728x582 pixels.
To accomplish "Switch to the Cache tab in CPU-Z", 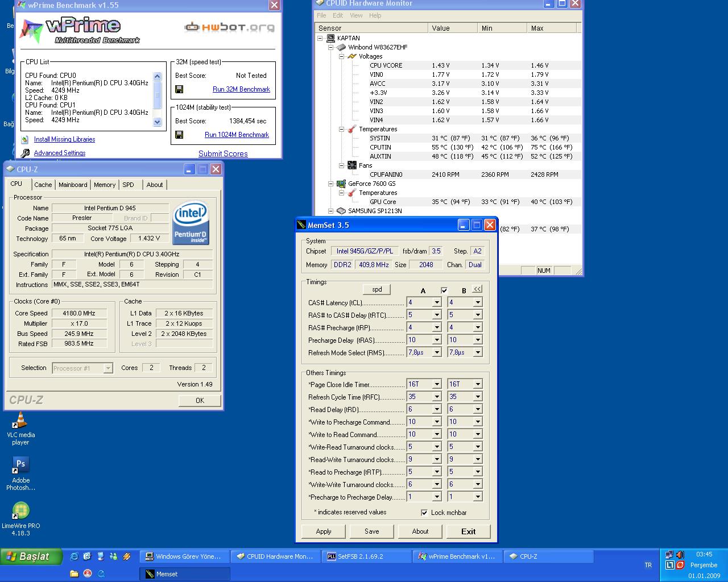I will click(43, 185).
